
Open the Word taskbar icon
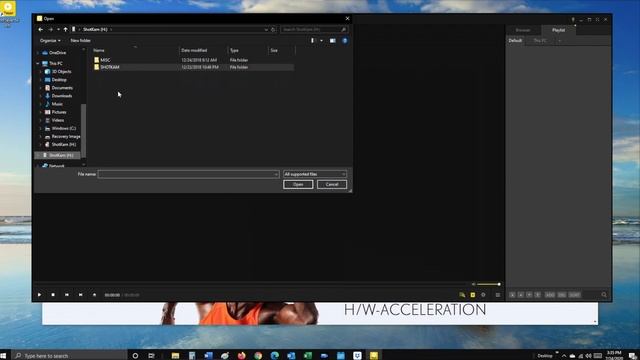[209, 356]
